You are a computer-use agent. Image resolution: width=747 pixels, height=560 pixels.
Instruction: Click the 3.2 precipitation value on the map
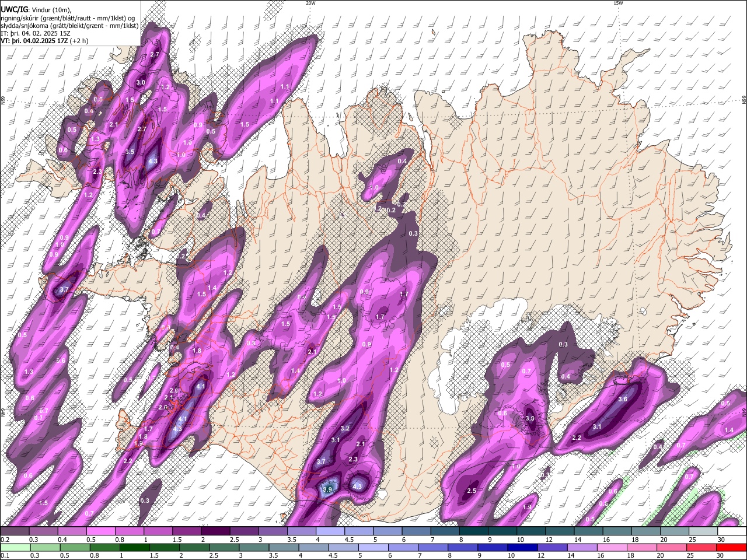[x=344, y=428]
